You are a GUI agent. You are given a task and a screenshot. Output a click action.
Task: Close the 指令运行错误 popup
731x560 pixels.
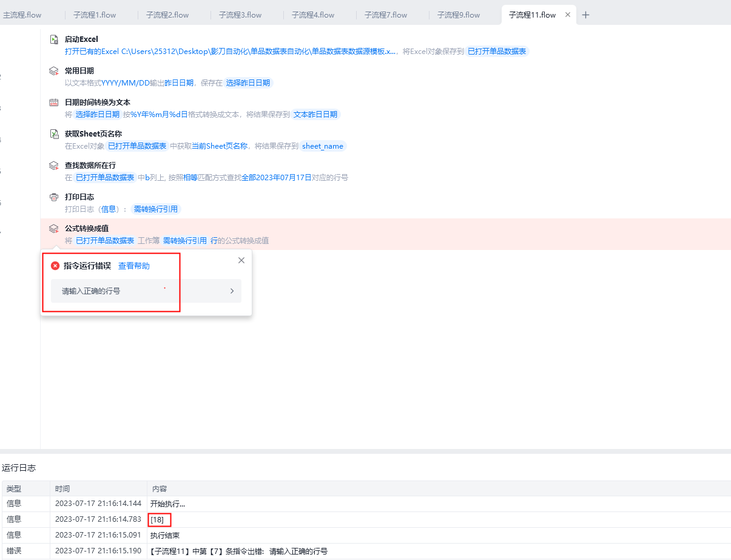point(241,260)
